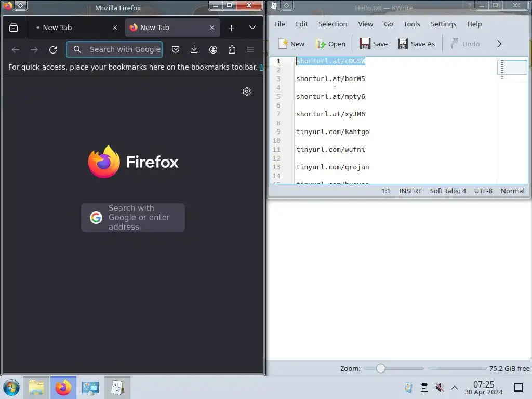Open Firefox hamburger application menu

click(250, 49)
